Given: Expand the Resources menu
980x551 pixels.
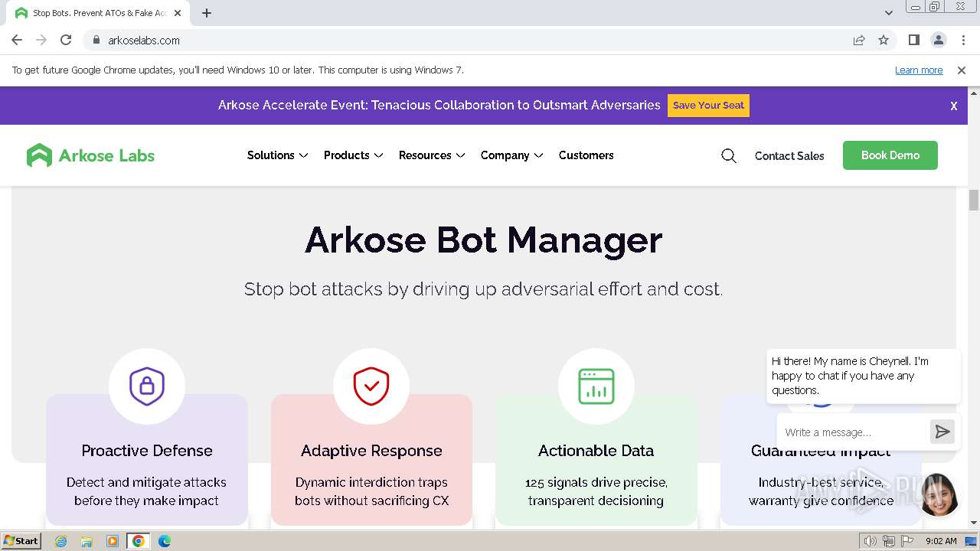Looking at the screenshot, I should point(432,155).
